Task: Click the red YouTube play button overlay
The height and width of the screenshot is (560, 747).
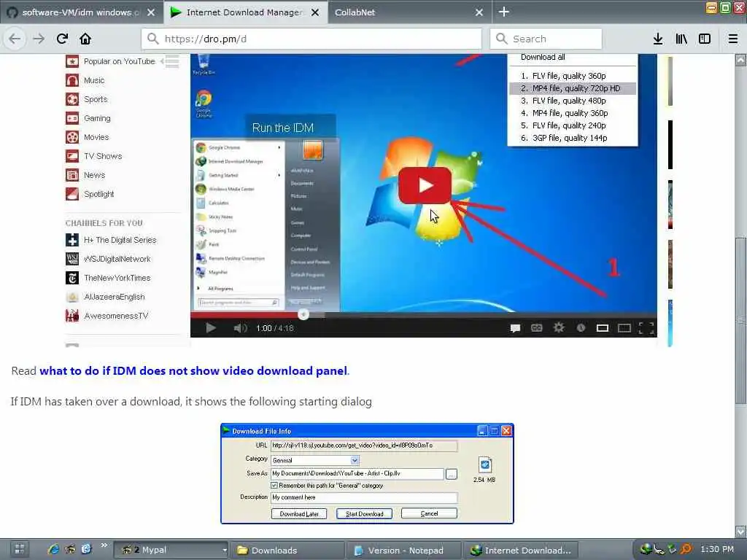Action: [x=425, y=185]
